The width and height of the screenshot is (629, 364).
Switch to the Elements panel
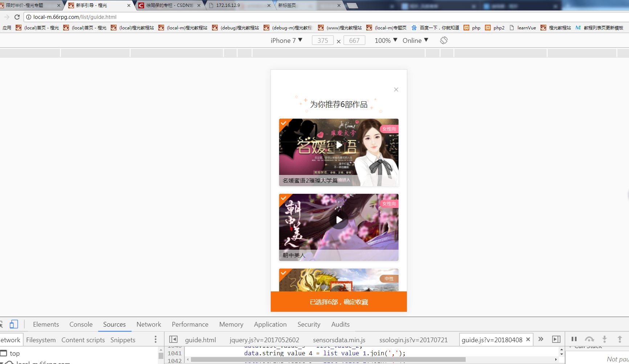click(46, 324)
